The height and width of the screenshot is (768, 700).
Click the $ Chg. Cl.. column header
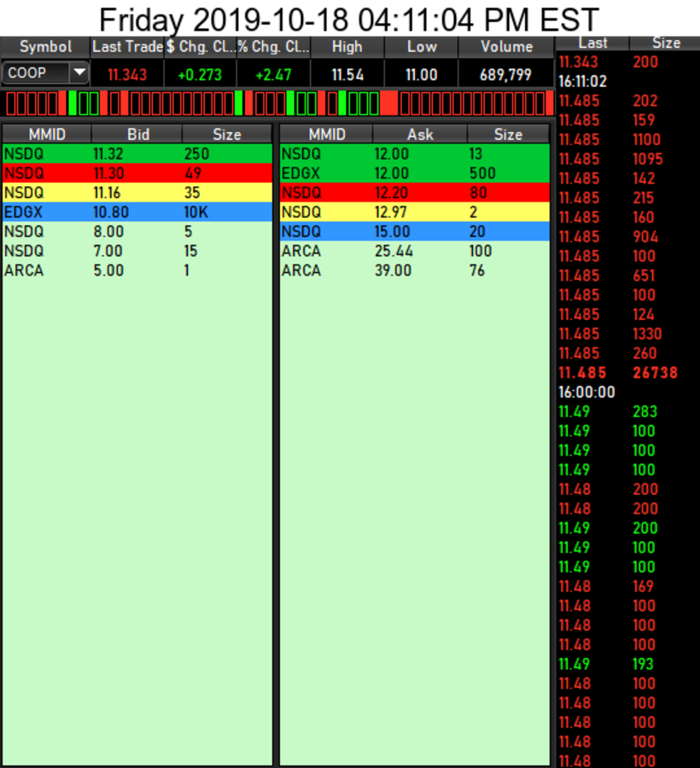tap(201, 47)
